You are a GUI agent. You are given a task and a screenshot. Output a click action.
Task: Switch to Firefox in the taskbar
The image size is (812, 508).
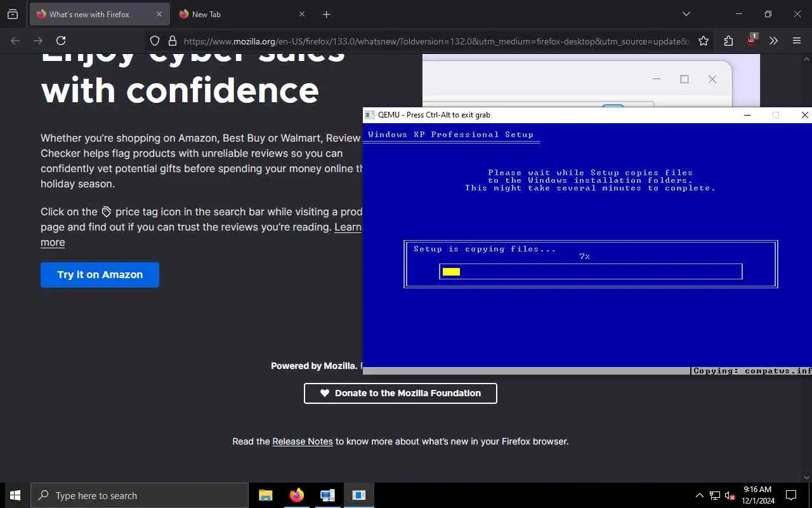tap(297, 495)
